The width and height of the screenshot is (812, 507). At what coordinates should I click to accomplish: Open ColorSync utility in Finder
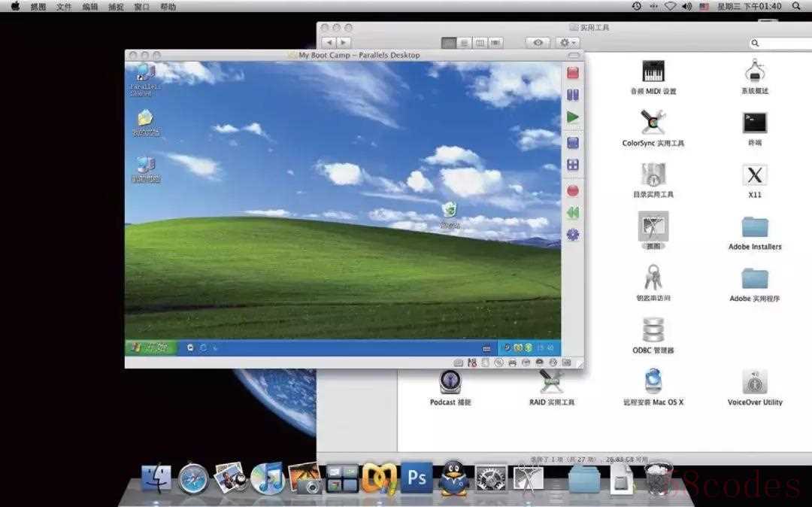coord(653,129)
